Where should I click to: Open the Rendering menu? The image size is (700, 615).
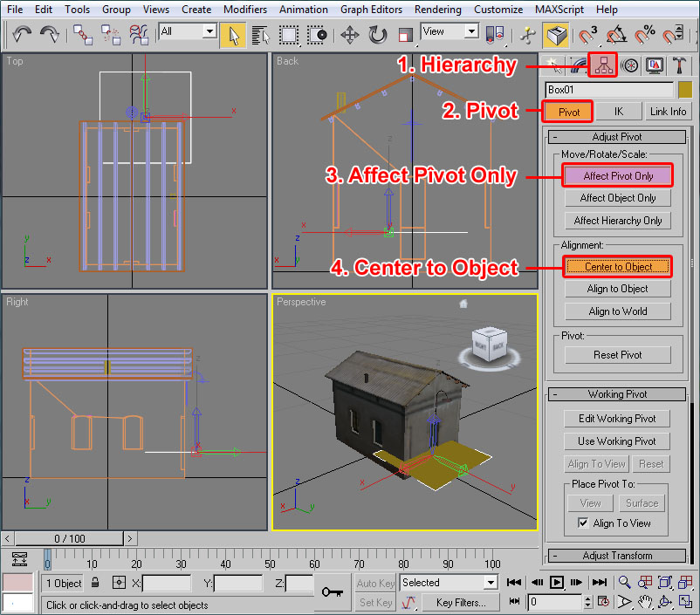pyautogui.click(x=440, y=10)
